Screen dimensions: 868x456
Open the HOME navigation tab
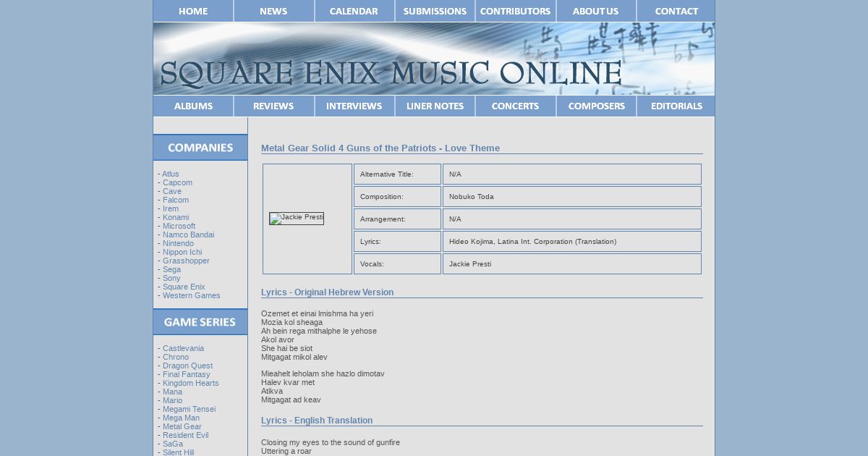point(193,11)
